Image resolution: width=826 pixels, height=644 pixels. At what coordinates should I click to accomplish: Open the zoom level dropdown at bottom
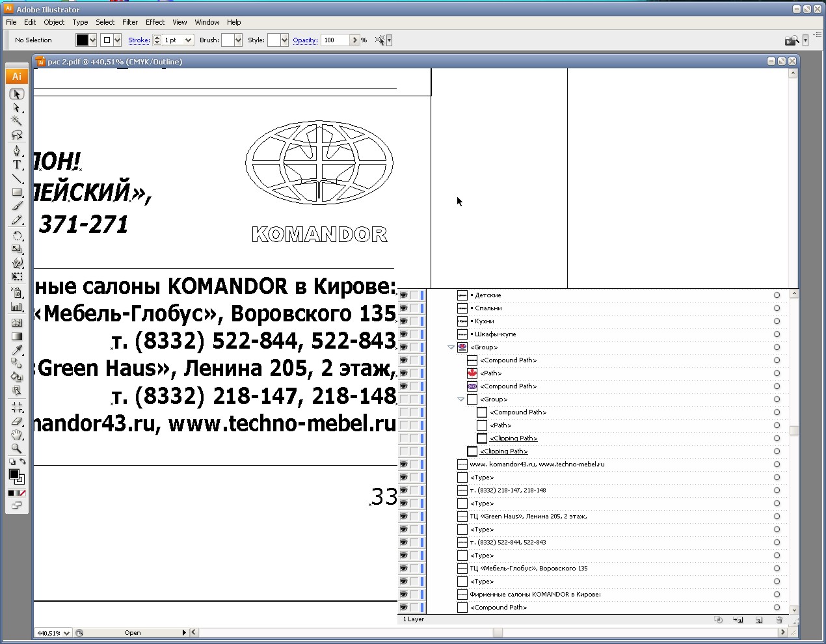(x=67, y=633)
